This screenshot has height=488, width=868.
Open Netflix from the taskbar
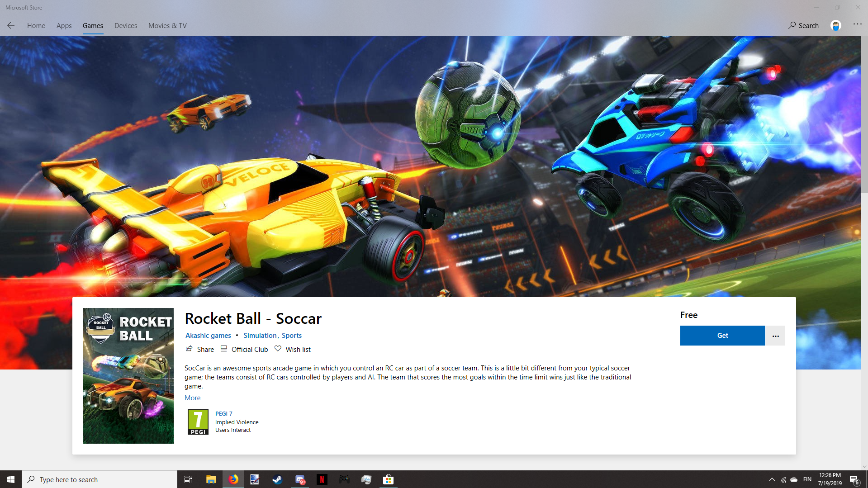click(322, 479)
